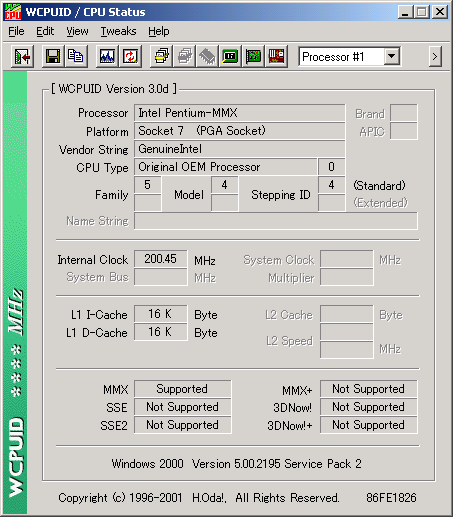The width and height of the screenshot is (453, 517).
Task: Click the 3DNow! Not Supported field
Action: pos(369,407)
